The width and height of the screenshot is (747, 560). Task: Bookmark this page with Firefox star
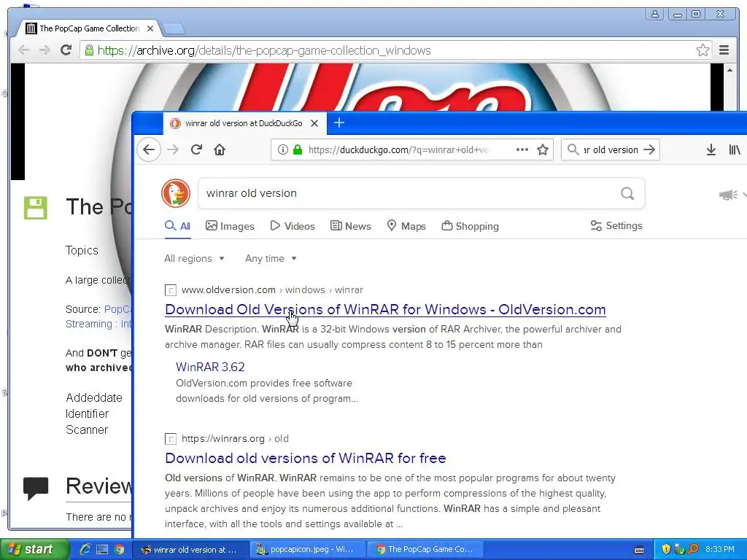(x=543, y=149)
